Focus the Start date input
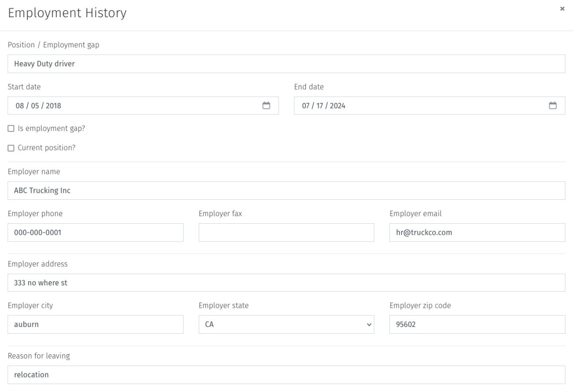The image size is (573, 392). pyautogui.click(x=134, y=106)
